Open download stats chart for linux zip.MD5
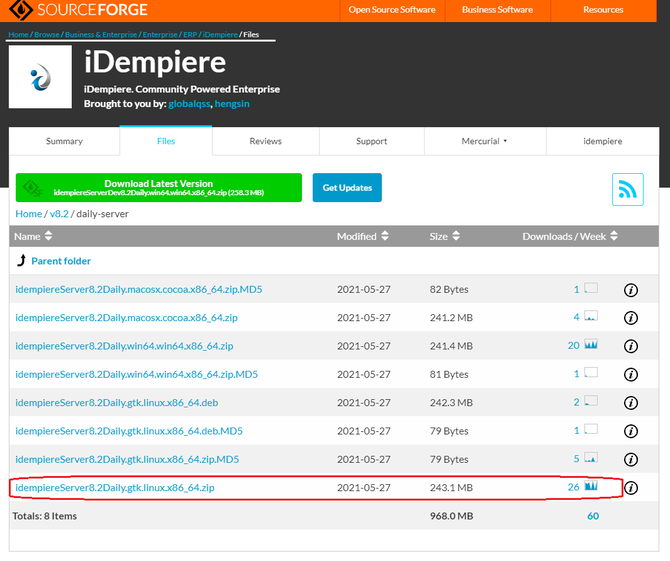 (x=591, y=457)
